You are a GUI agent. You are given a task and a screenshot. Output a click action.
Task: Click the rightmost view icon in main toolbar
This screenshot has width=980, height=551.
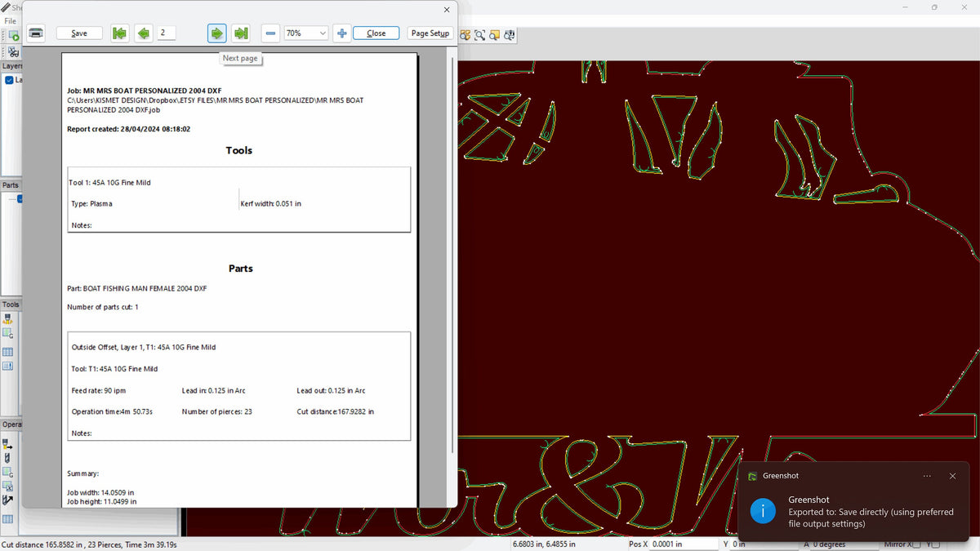[510, 35]
